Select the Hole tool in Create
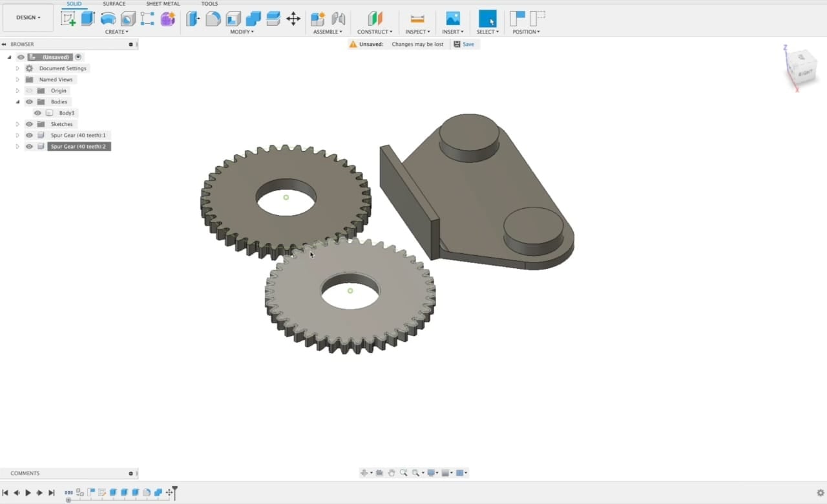Image resolution: width=827 pixels, height=504 pixels. coord(128,19)
